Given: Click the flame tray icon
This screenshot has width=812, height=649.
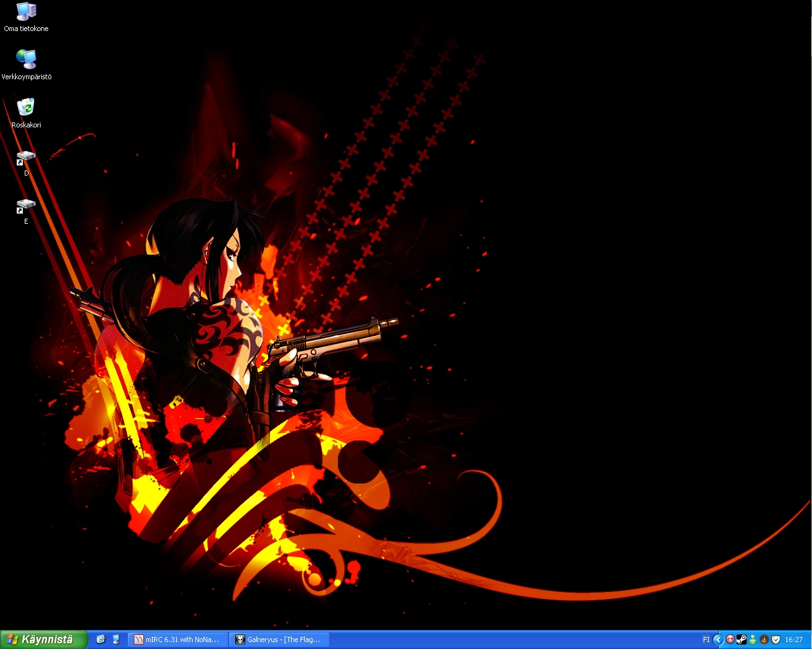Looking at the screenshot, I should coord(764,639).
